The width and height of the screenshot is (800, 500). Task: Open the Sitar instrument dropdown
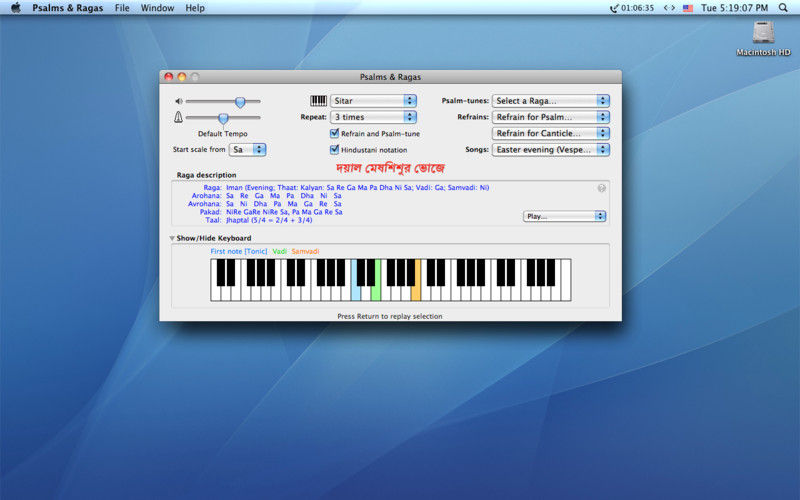[x=373, y=101]
